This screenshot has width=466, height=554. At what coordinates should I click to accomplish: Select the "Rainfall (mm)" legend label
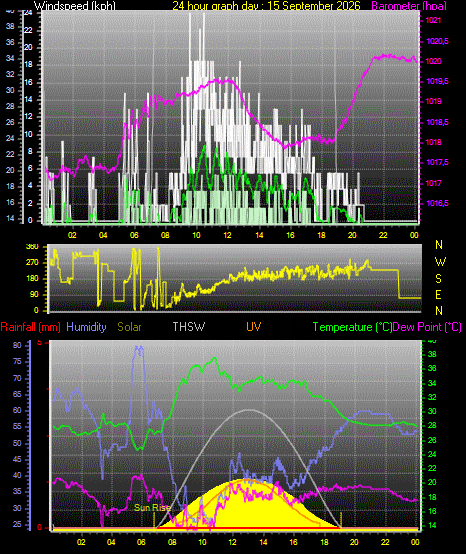[30, 327]
